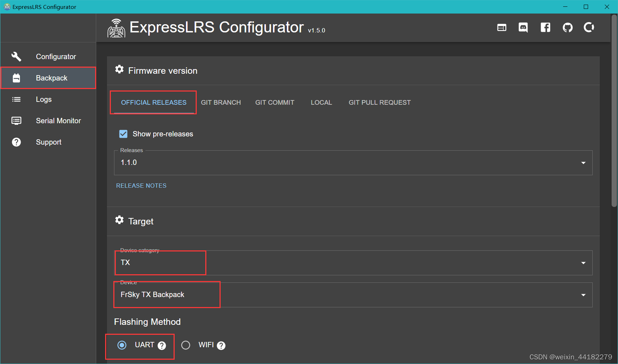The image size is (618, 364).
Task: Switch to the Git Branch tab
Action: (221, 103)
